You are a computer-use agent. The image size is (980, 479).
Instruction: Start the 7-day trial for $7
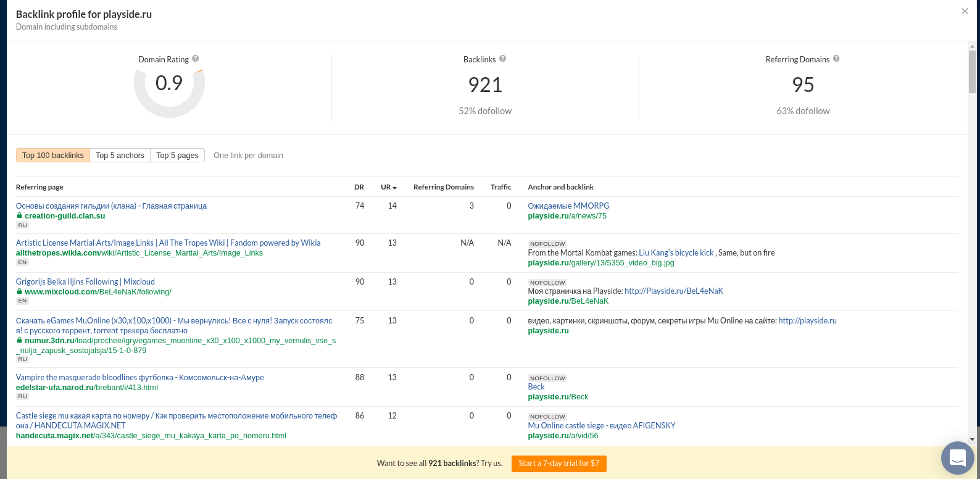(x=559, y=463)
